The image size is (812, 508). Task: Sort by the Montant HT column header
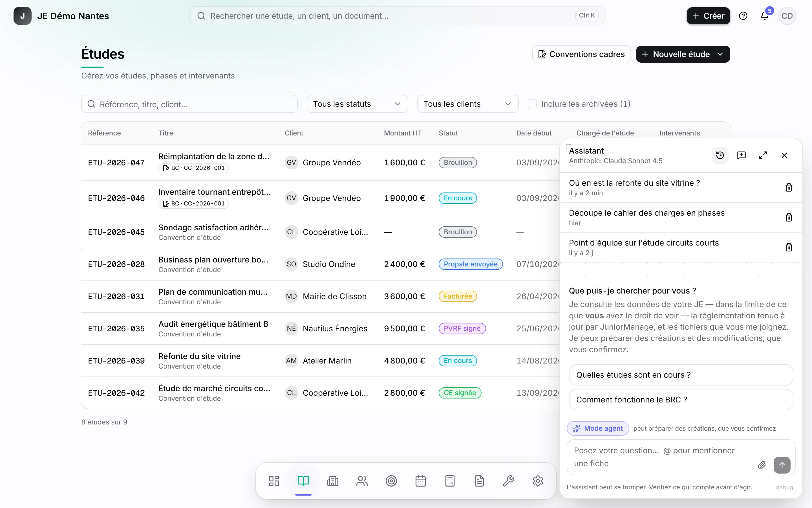click(x=403, y=133)
